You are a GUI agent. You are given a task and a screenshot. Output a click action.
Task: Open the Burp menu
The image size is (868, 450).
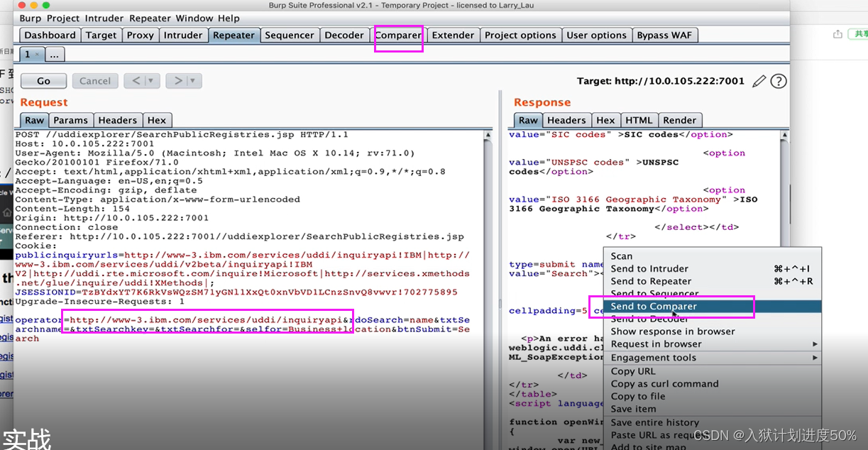[30, 18]
